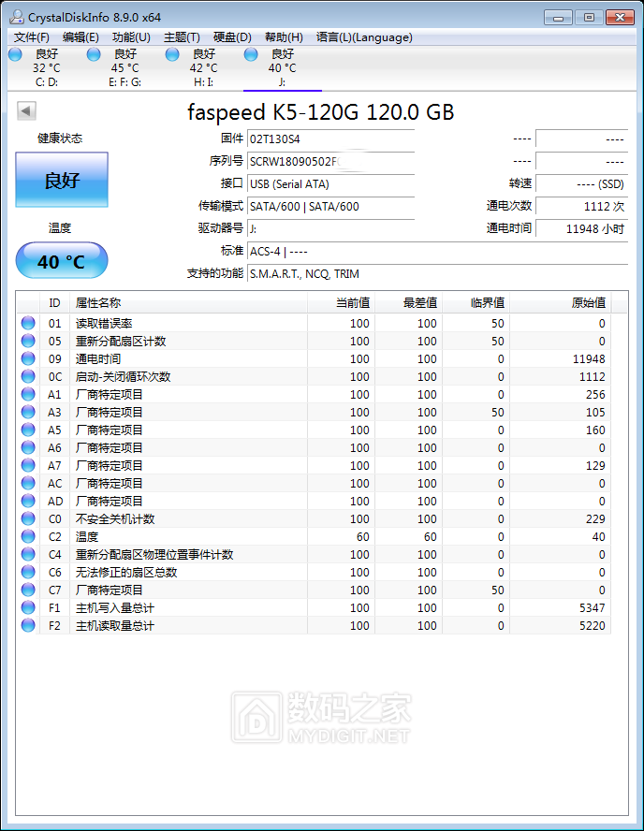Screen dimensions: 644x831
Task: Click the 属性名称 column header
Action: point(188,302)
